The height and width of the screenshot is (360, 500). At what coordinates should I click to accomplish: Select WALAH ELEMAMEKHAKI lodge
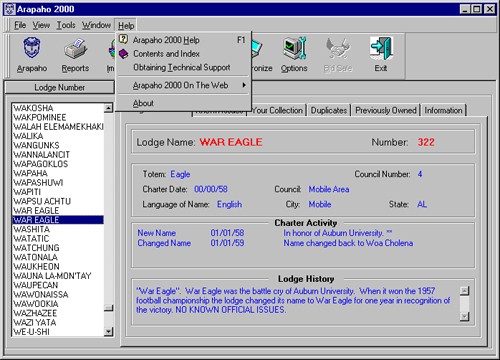tap(58, 127)
